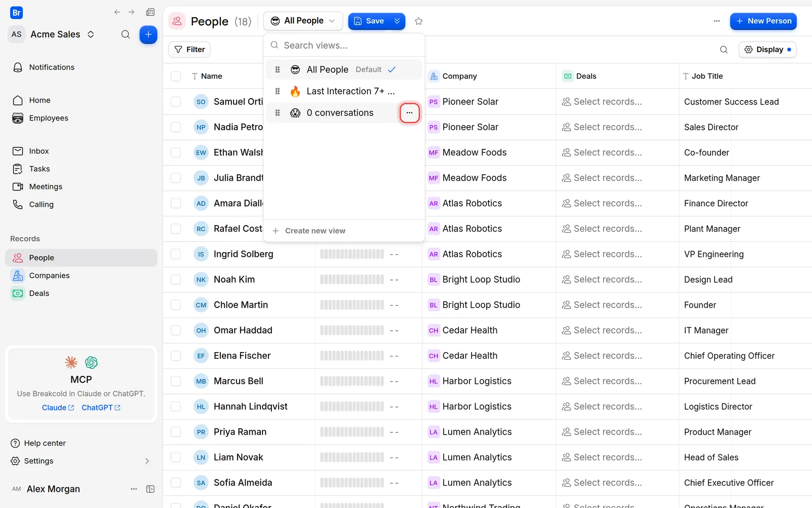This screenshot has height=508, width=812.
Task: Go back with the left arrow
Action: coord(117,12)
